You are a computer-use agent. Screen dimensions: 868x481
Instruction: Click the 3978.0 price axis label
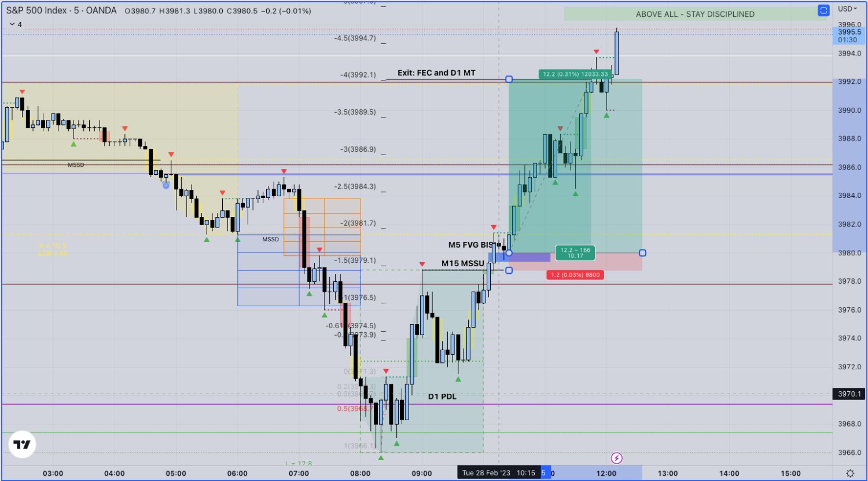point(849,281)
